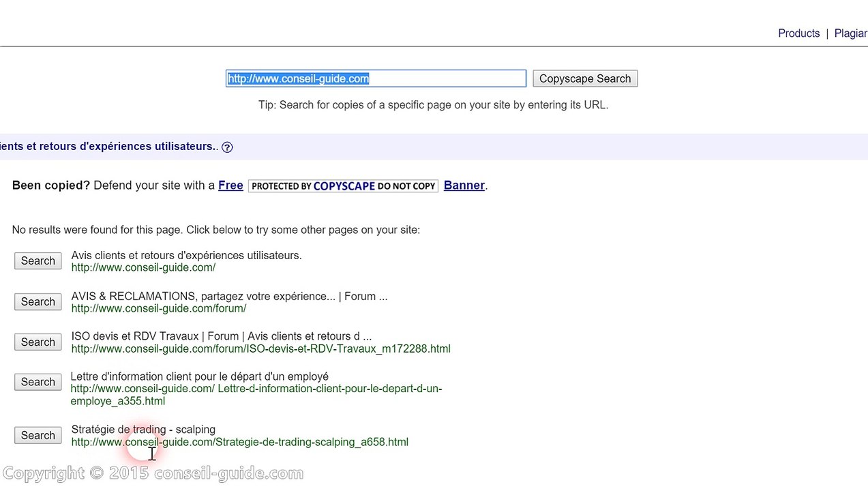Image resolution: width=868 pixels, height=491 pixels.
Task: Open the conseil-guide.com/forum/ URL
Action: (x=159, y=309)
